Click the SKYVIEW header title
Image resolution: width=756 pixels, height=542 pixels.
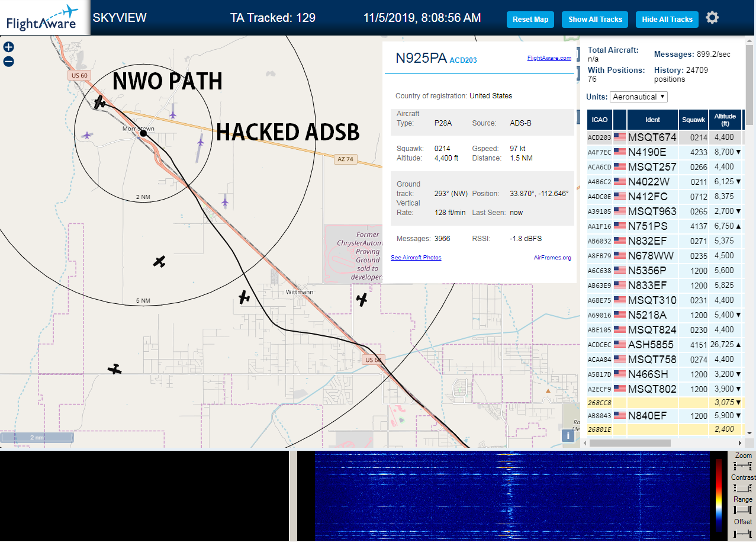click(x=119, y=18)
